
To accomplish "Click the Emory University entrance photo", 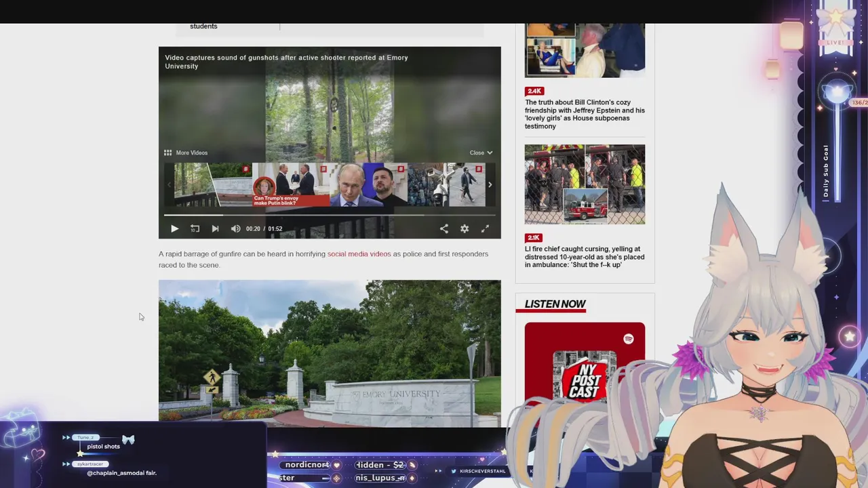I will 330,353.
